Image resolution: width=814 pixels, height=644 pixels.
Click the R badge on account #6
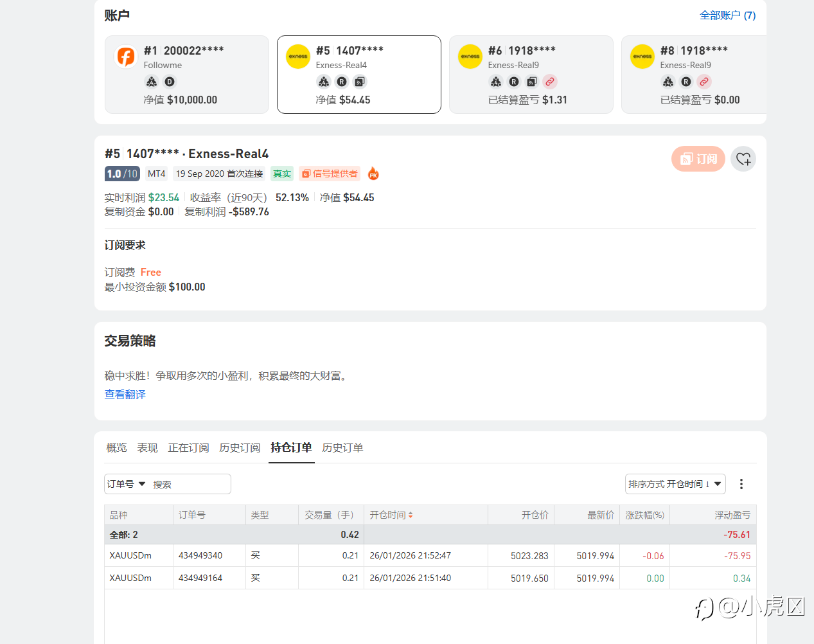(514, 82)
